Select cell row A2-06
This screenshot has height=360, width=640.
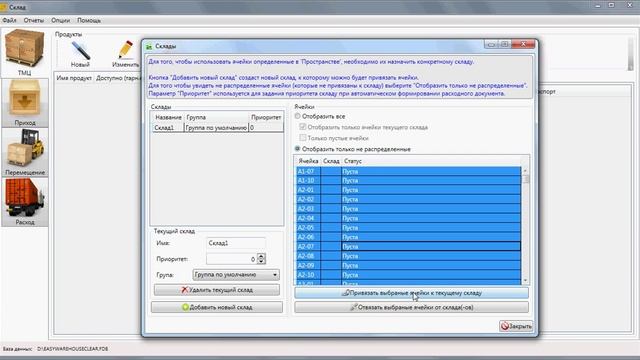(x=408, y=237)
